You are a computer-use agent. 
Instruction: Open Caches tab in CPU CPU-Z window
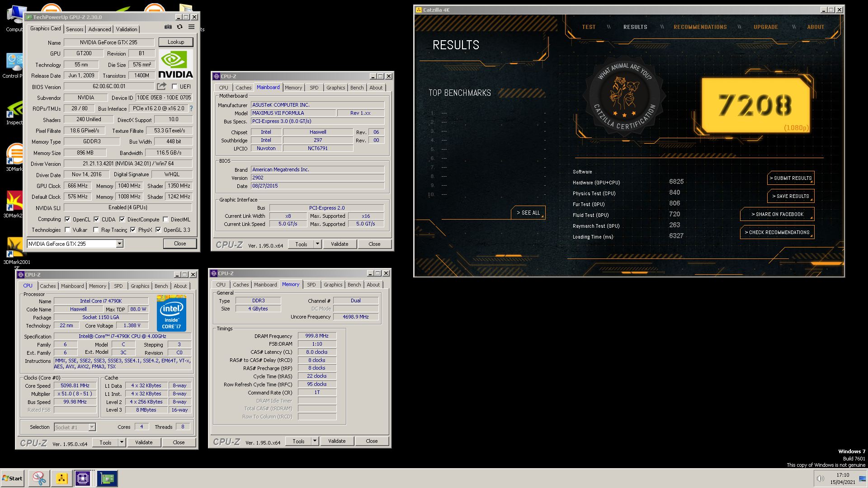click(x=48, y=286)
